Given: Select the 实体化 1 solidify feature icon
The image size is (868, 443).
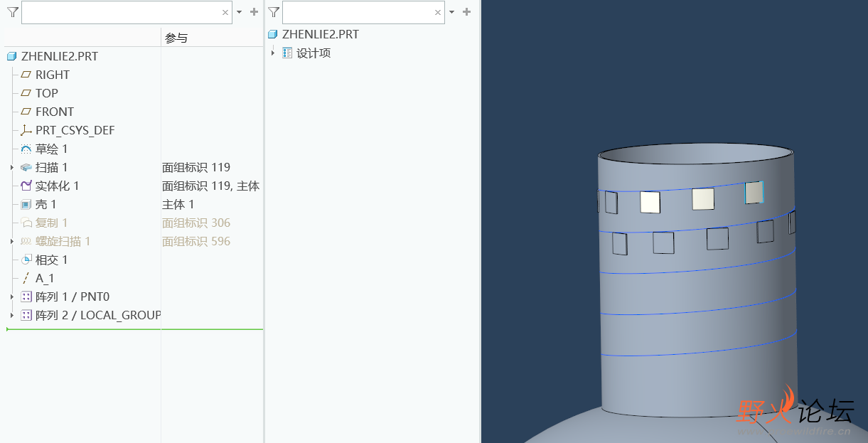Looking at the screenshot, I should click(26, 186).
